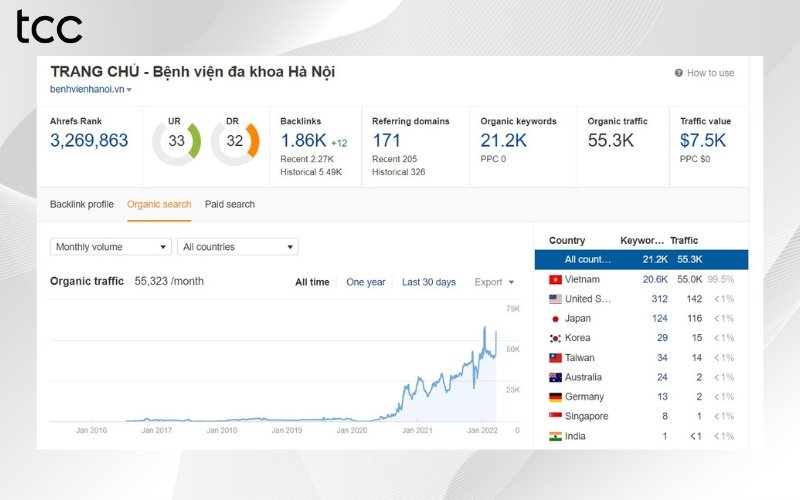Click the Taiwan flag icon

click(x=555, y=358)
